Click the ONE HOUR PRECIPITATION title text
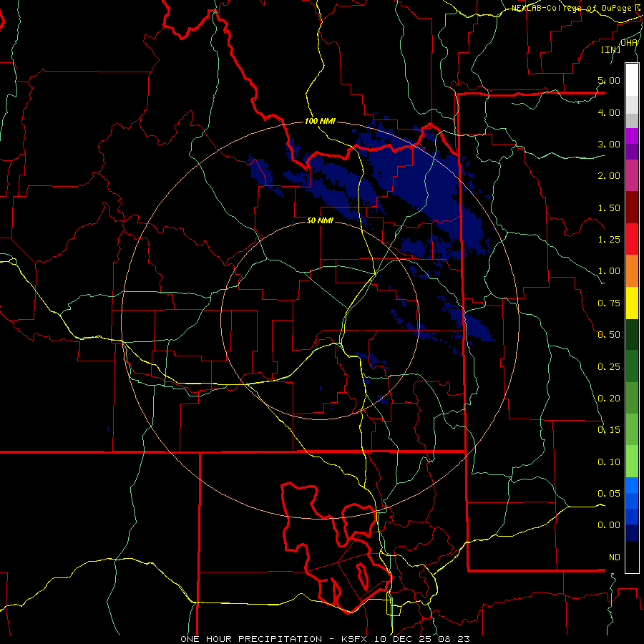 pos(251,639)
